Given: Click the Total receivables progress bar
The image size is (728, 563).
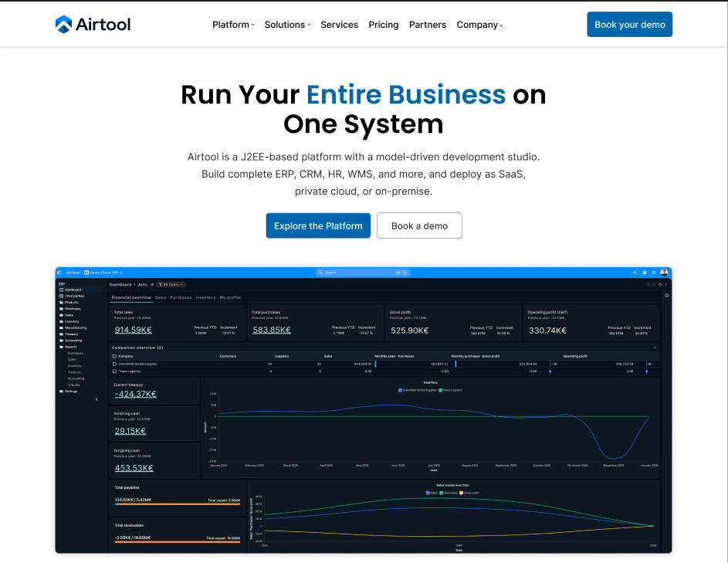Looking at the screenshot, I should [x=178, y=541].
